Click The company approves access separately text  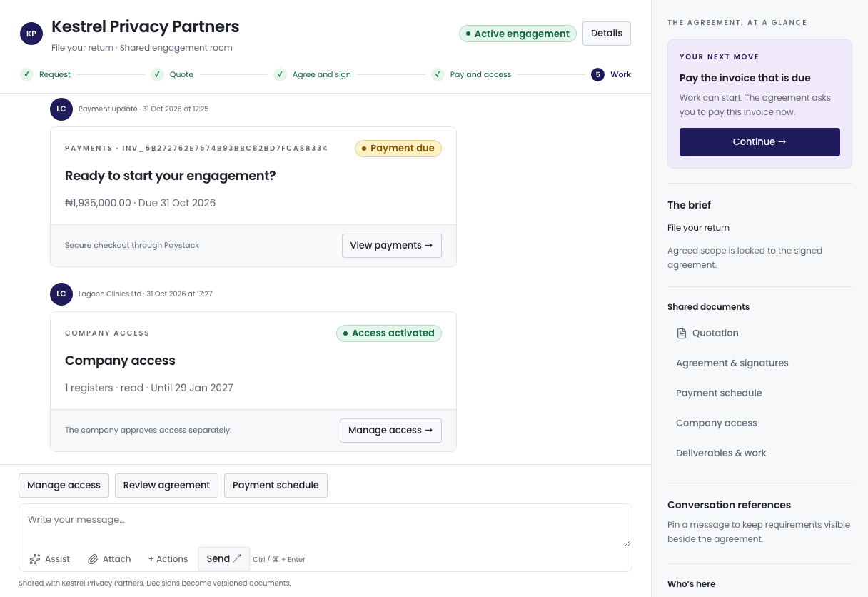point(148,431)
